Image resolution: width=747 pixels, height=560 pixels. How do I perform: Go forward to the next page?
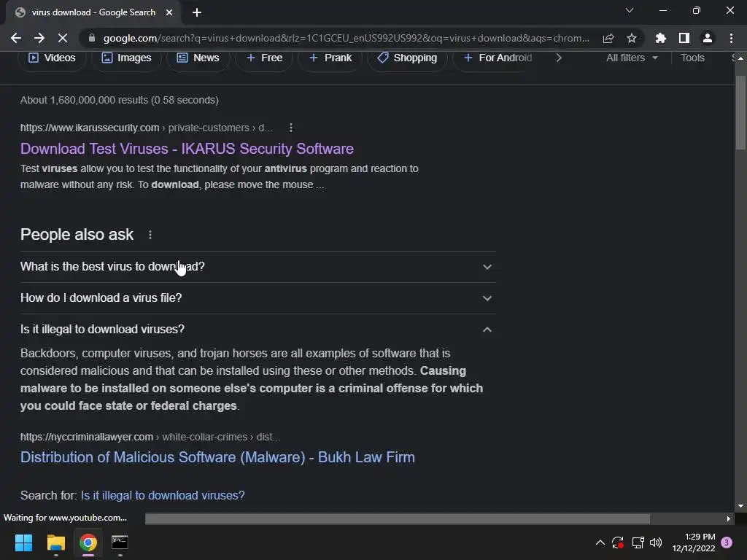(39, 38)
